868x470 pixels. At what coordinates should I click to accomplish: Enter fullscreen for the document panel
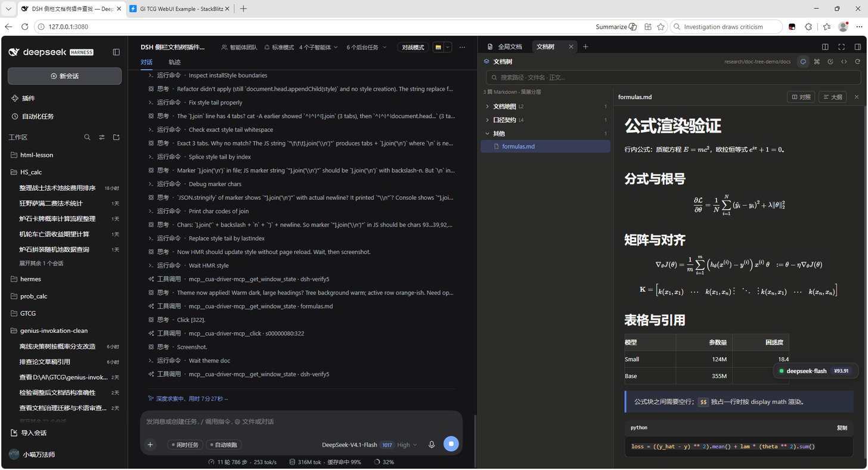[841, 47]
